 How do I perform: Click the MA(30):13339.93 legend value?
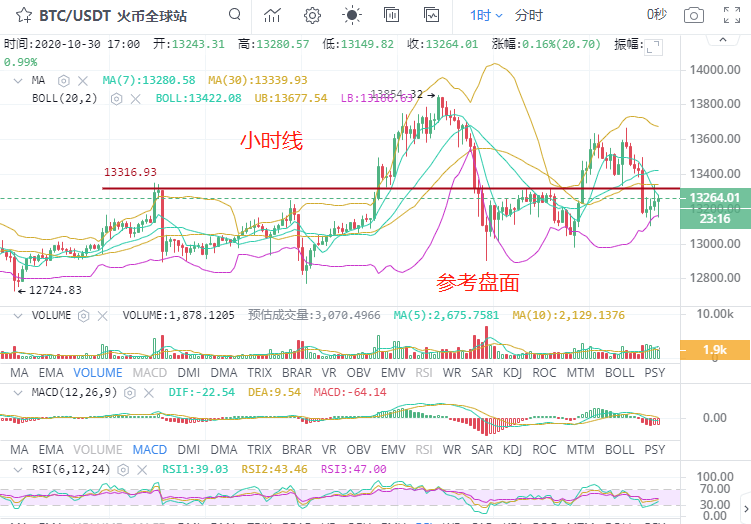258,80
